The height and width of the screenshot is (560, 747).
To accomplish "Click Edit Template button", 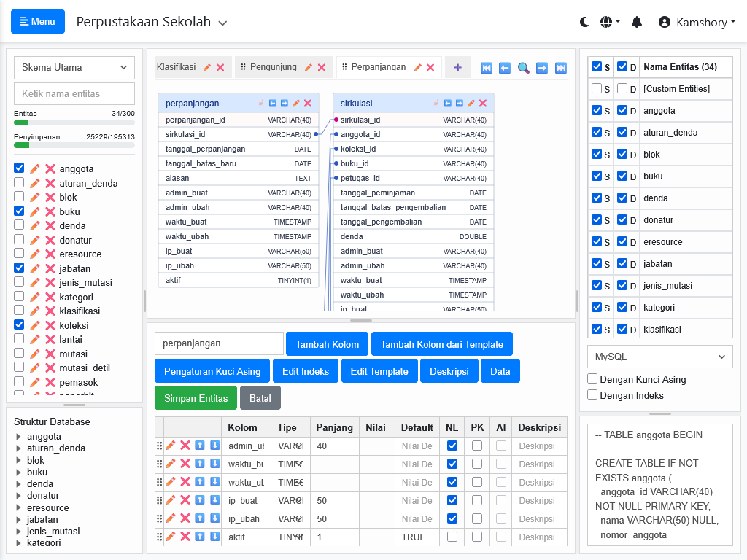I will [x=379, y=371].
